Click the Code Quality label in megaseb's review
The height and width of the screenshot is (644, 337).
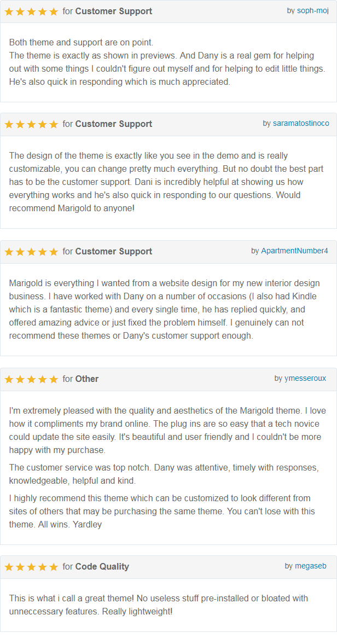point(102,567)
